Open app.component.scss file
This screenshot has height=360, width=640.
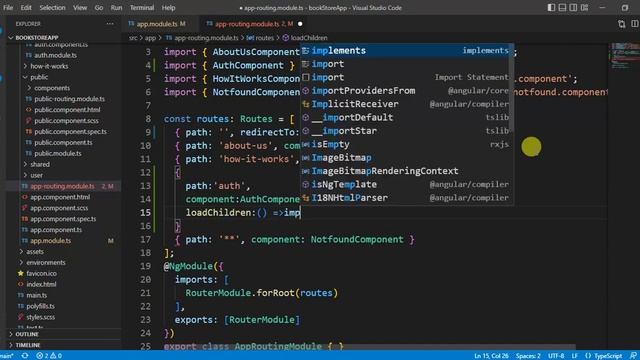59,208
